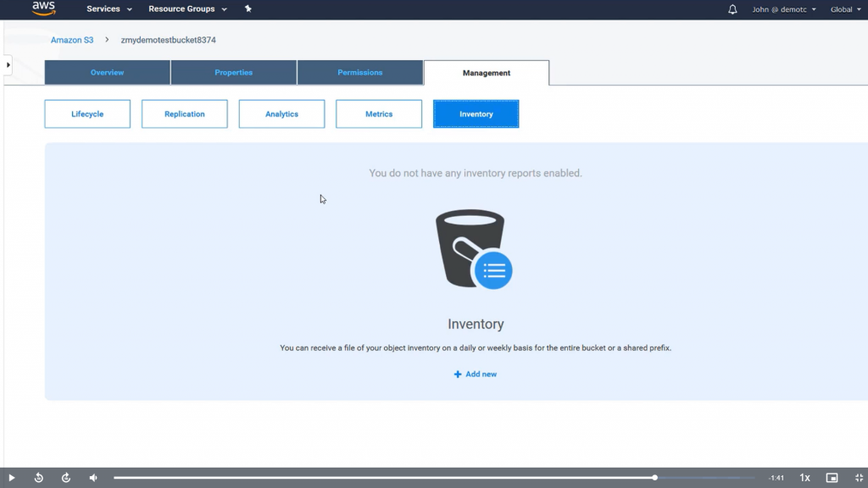The height and width of the screenshot is (488, 868).
Task: Click the plus icon beside Add new
Action: coord(458,374)
